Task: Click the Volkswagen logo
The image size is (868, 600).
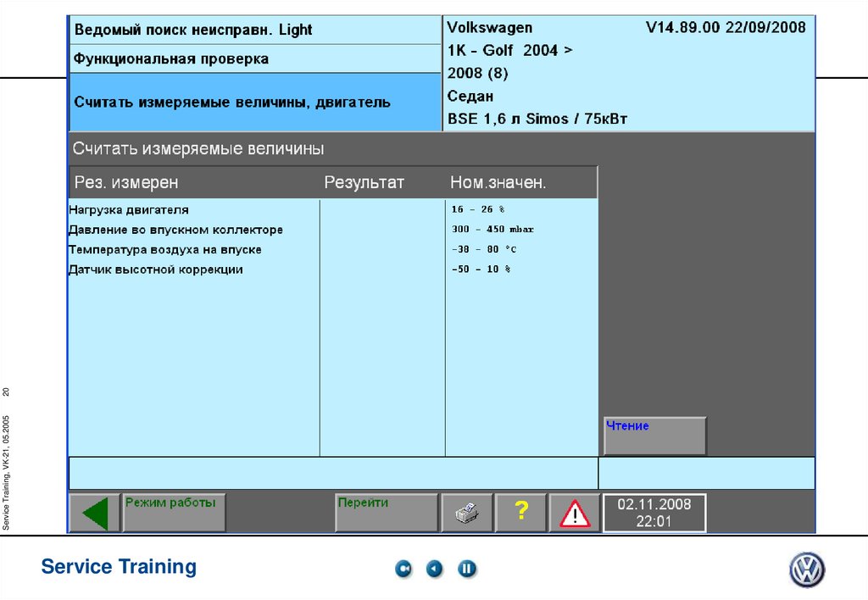Action: [807, 569]
